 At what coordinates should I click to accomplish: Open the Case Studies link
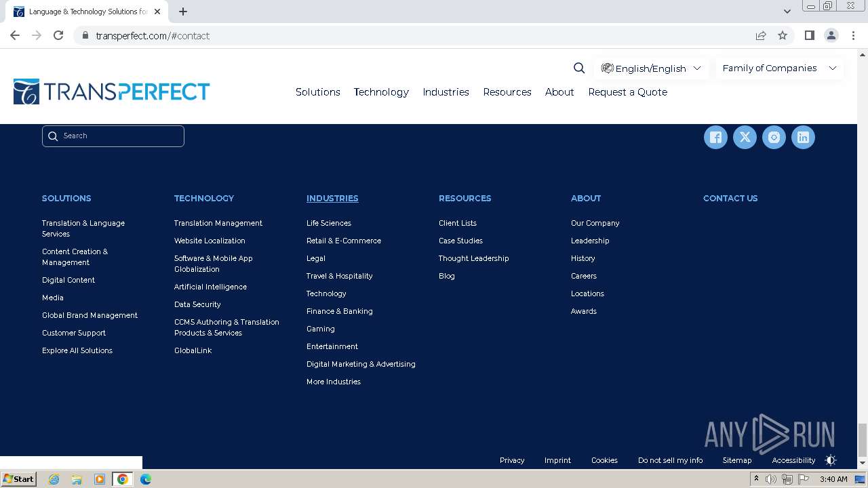point(460,241)
